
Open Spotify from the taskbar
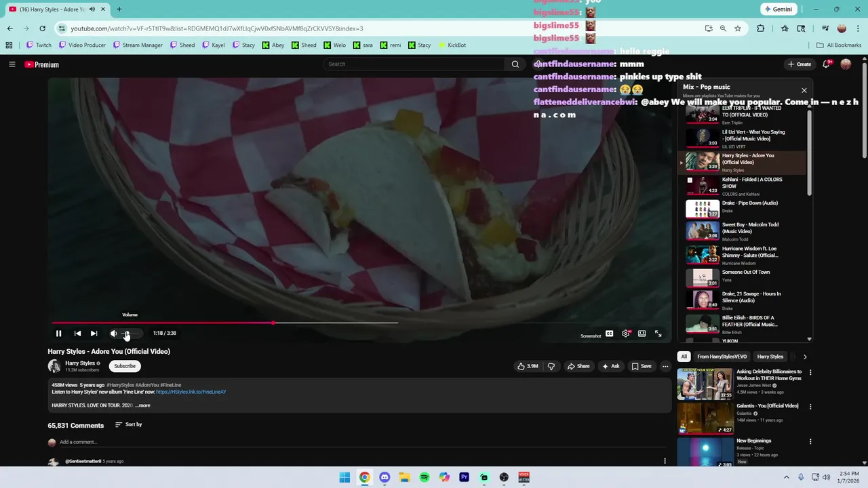[x=424, y=477]
